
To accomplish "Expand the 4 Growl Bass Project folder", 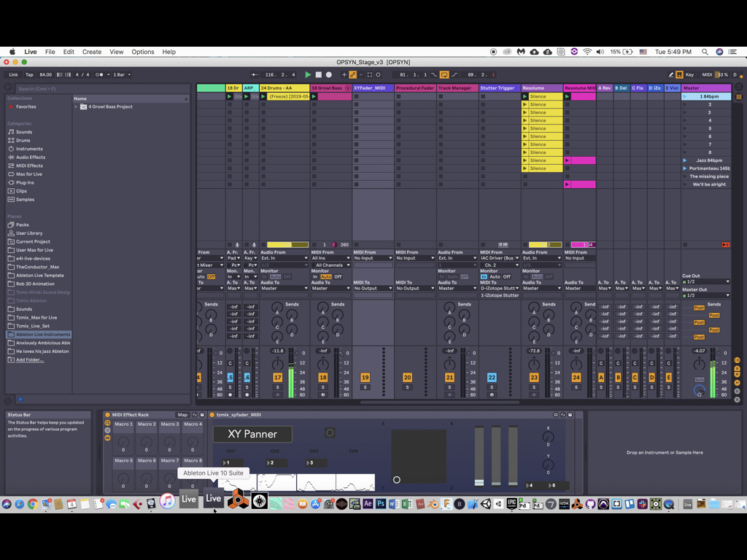I will point(76,107).
